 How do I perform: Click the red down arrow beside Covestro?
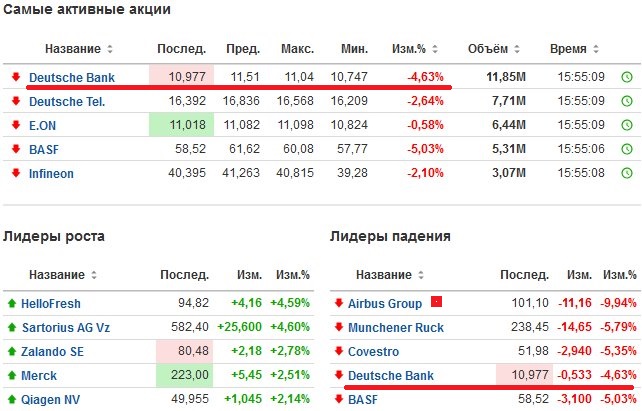point(339,351)
